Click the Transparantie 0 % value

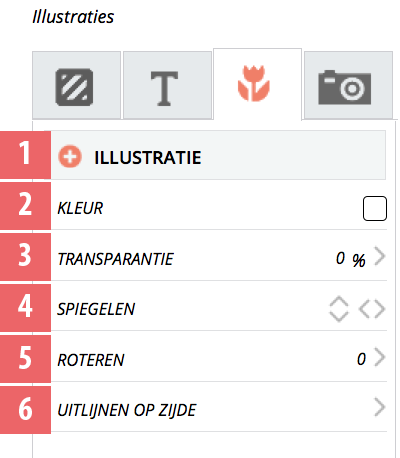click(351, 259)
